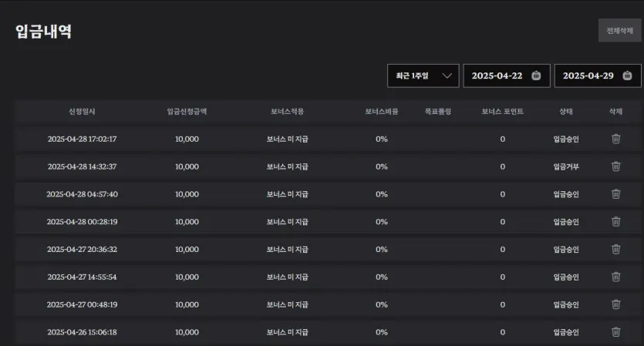Click the 삭제 column header
644x346 pixels.
pyautogui.click(x=615, y=111)
